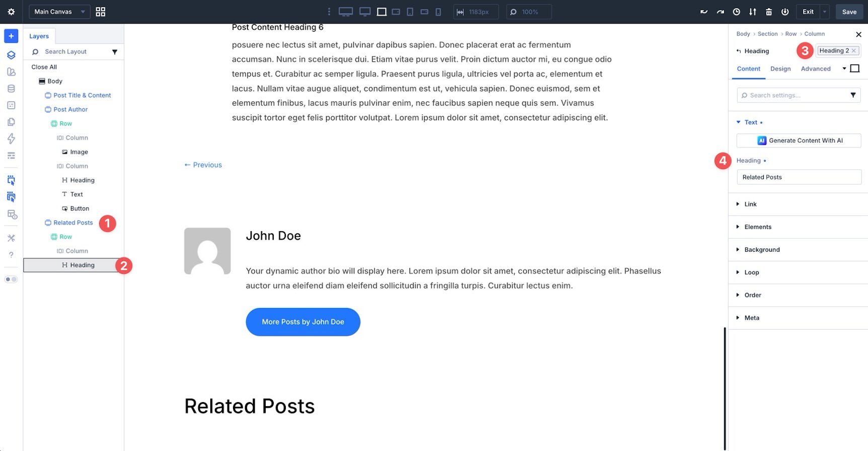Click the Heading text input field
The height and width of the screenshot is (451, 868).
click(799, 177)
